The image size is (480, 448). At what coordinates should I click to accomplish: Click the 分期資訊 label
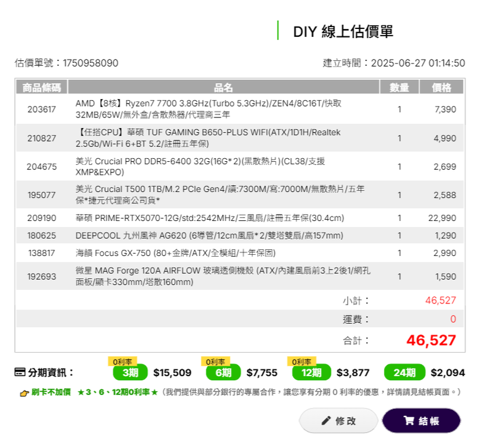point(51,373)
